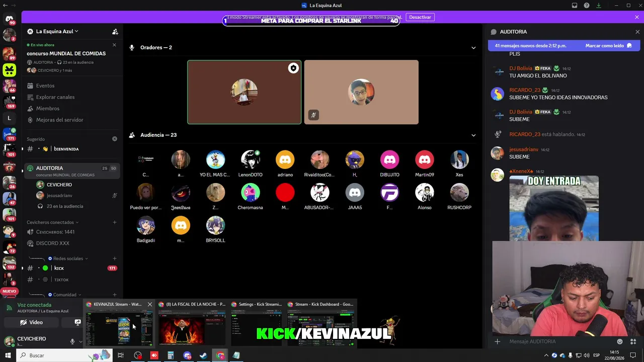The height and width of the screenshot is (362, 644).
Task: Select audience member Cheromasna
Action: [250, 197]
